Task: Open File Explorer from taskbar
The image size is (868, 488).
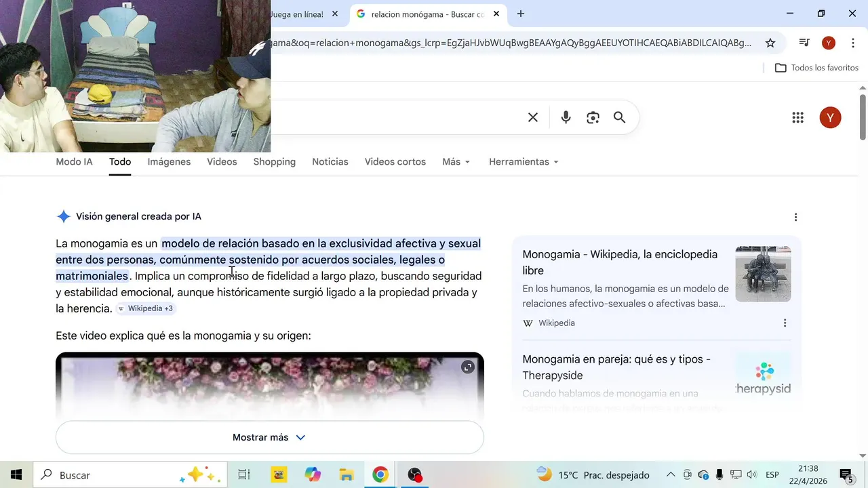Action: point(347,474)
